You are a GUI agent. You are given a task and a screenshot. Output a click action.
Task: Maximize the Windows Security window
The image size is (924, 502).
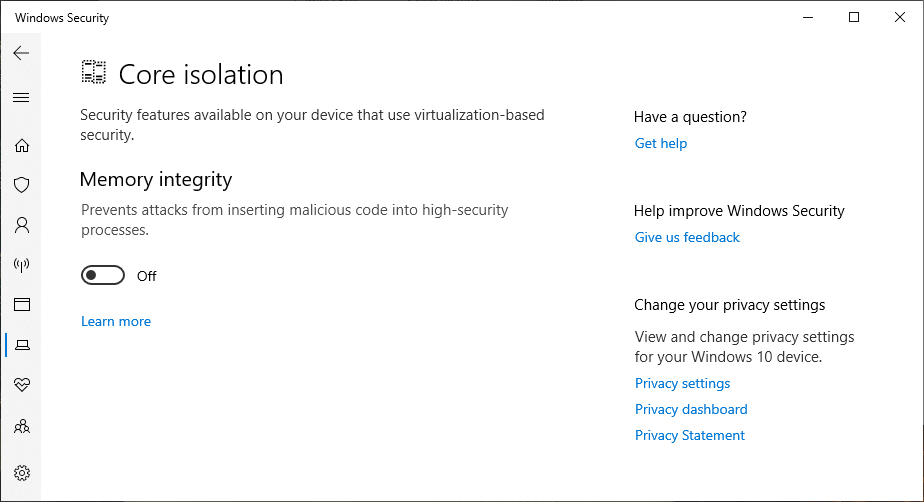coord(854,17)
